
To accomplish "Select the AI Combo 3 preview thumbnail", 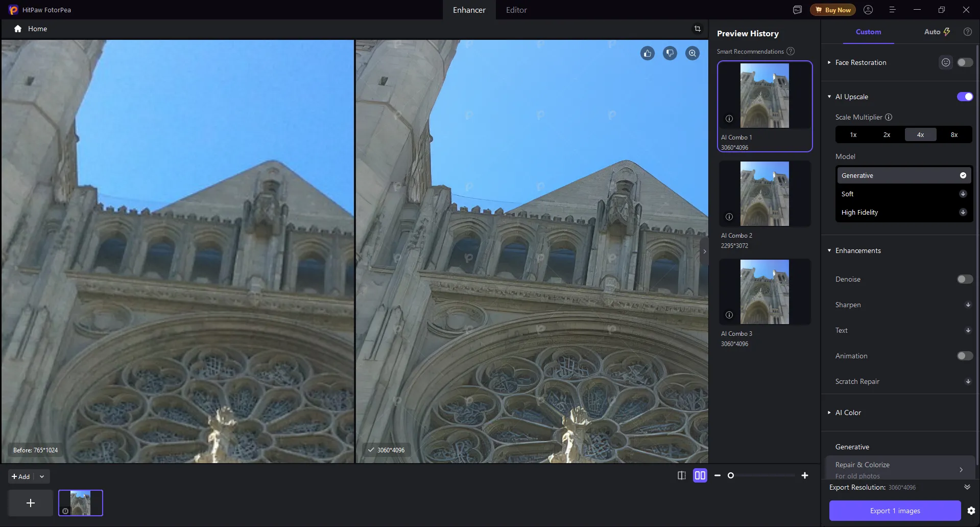I will pos(764,292).
